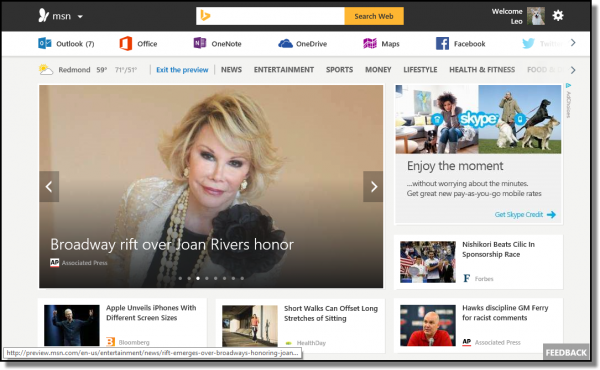Click the Search Web button
Viewport: 600px width, 370px height.
coord(374,16)
